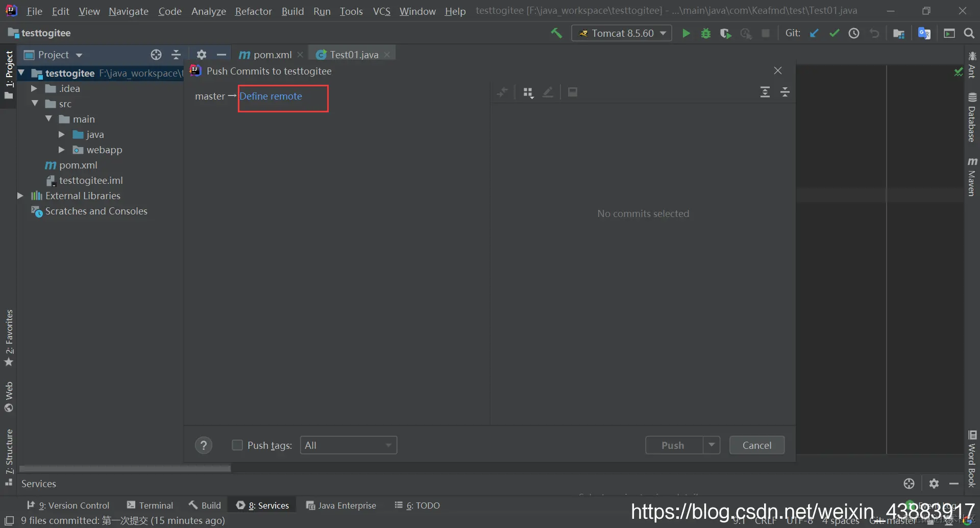Click the Push button
980x528 pixels.
click(x=673, y=445)
